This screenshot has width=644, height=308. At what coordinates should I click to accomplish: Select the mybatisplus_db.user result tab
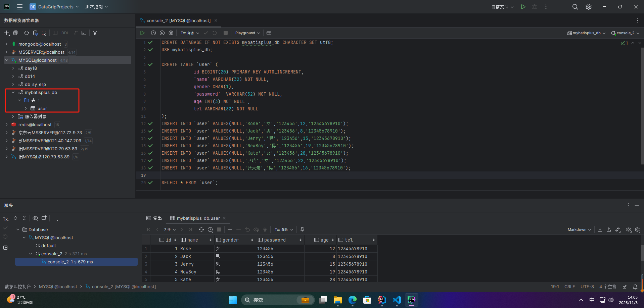[x=198, y=218]
